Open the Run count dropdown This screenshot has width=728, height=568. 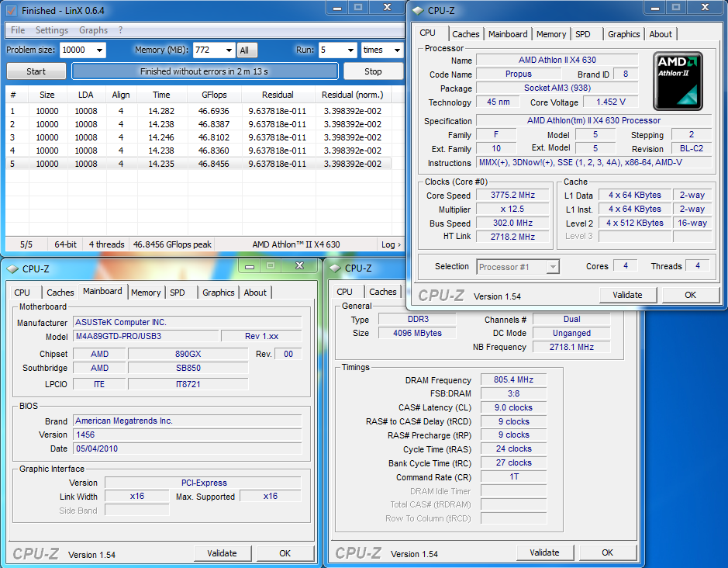pos(350,50)
